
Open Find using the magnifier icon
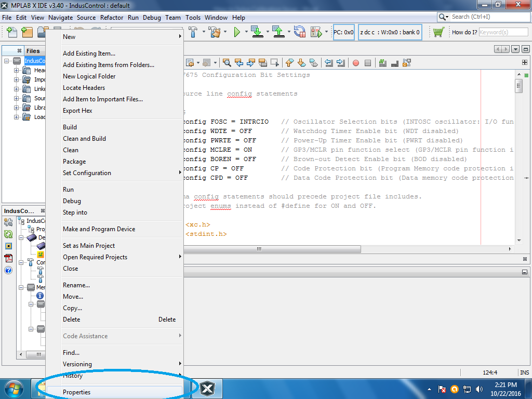[227, 62]
